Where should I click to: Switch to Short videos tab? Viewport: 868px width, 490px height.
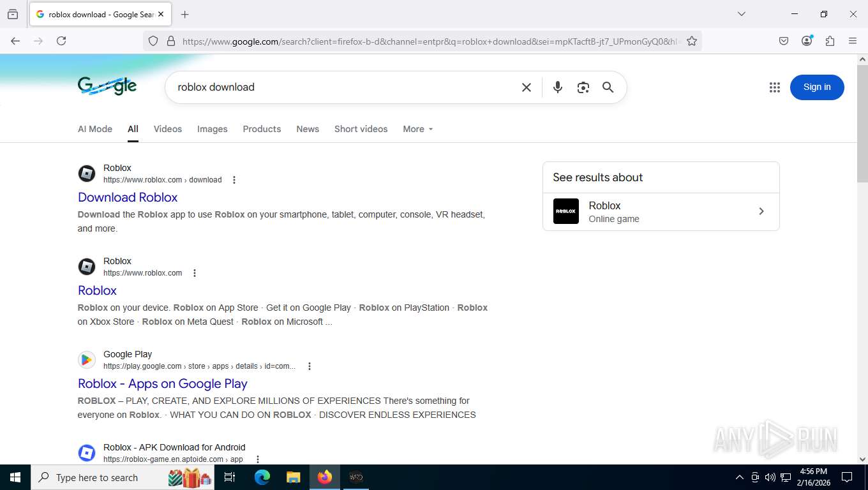(361, 129)
